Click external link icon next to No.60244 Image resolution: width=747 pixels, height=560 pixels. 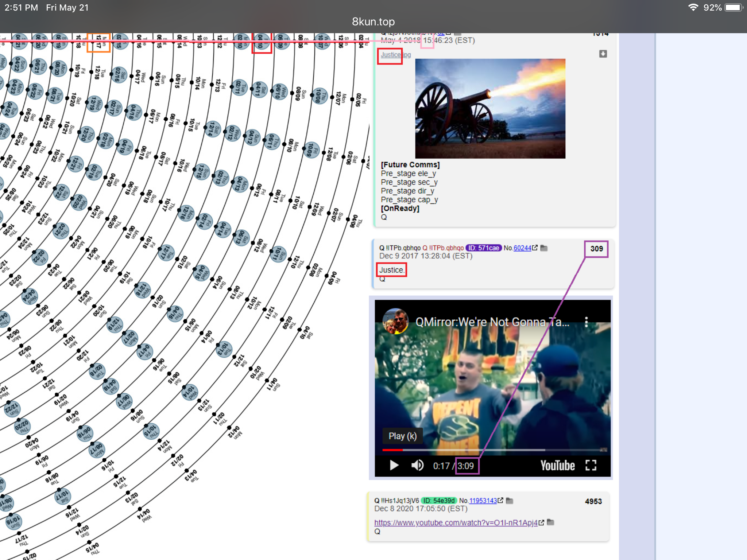point(535,248)
